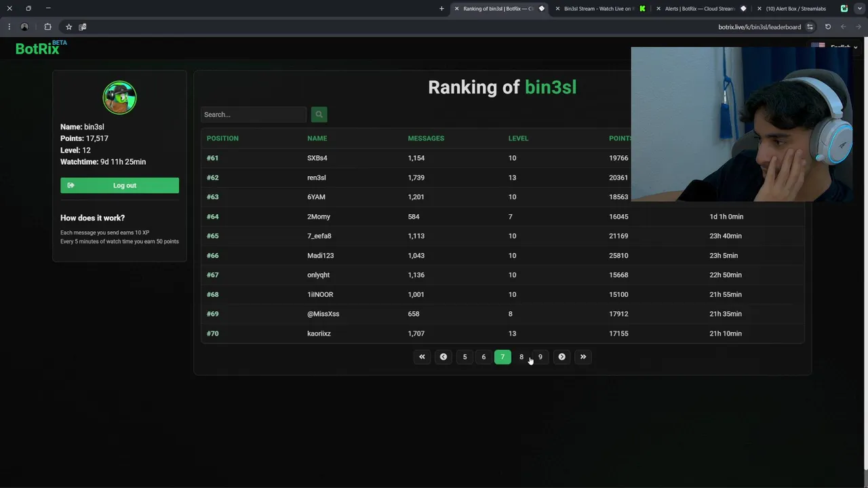Open the browser extensions puzzle icon
Image resolution: width=868 pixels, height=488 pixels.
point(47,27)
